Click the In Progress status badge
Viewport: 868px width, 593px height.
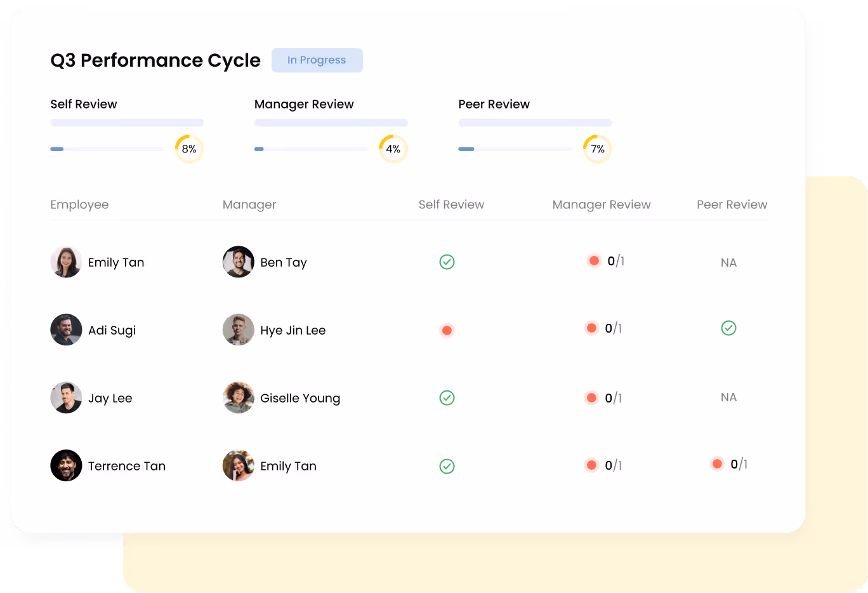tap(317, 60)
